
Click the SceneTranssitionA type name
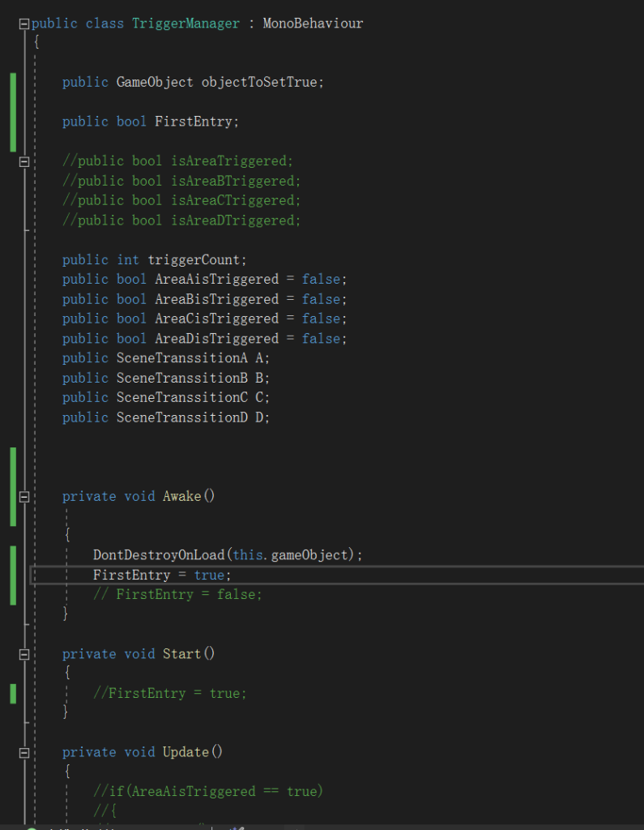click(182, 358)
